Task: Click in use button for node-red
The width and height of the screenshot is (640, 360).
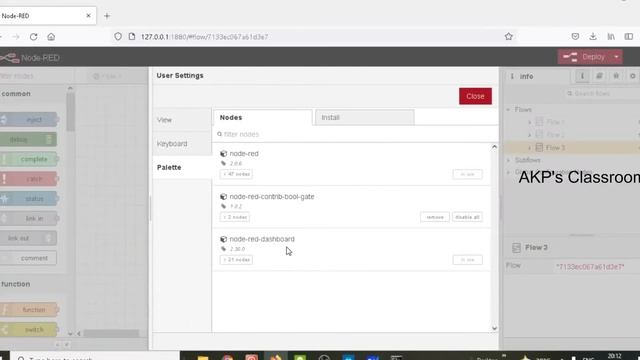Action: click(467, 174)
